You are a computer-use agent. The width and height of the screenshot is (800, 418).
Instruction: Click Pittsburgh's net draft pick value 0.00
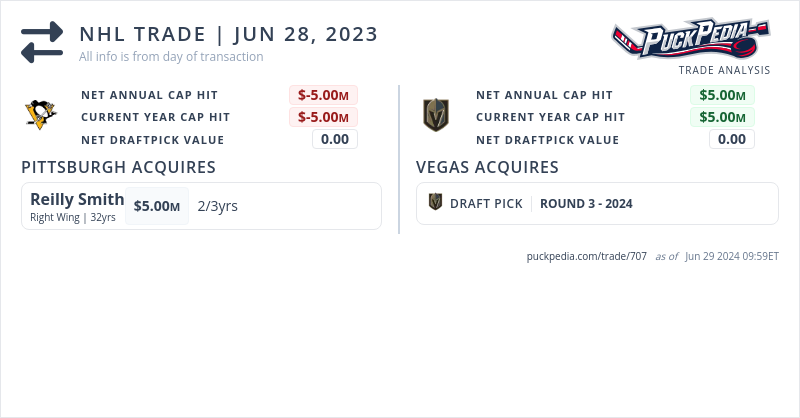point(334,139)
